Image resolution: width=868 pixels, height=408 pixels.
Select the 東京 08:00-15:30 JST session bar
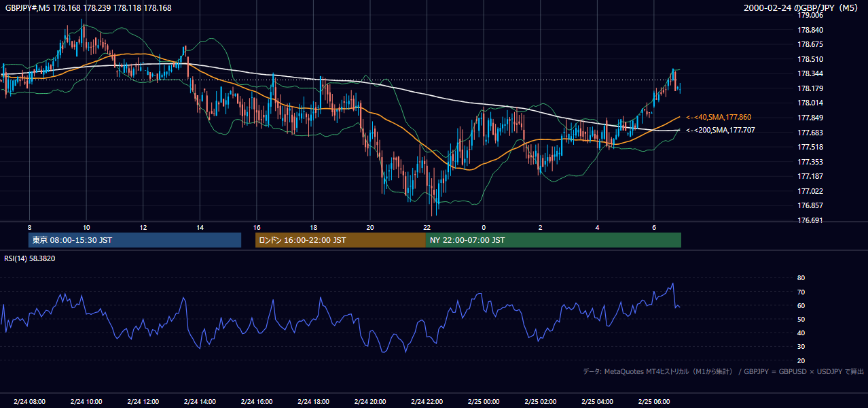pos(135,240)
